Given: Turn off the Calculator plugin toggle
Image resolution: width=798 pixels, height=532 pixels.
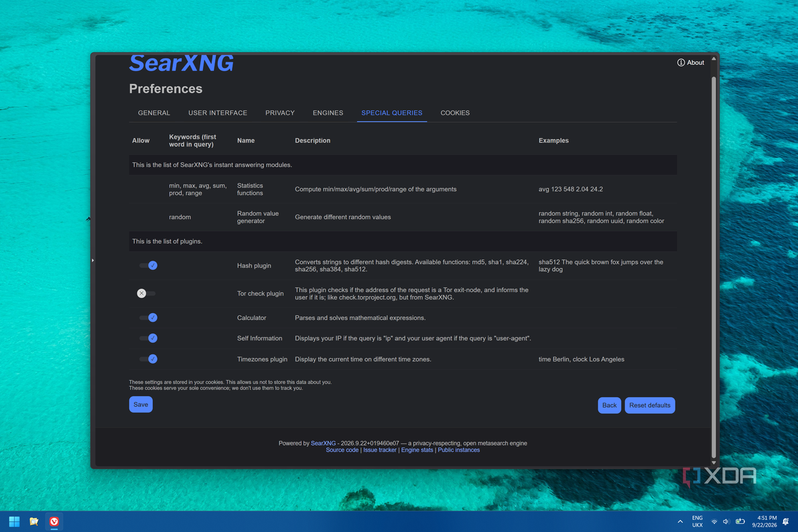Looking at the screenshot, I should coord(148,318).
